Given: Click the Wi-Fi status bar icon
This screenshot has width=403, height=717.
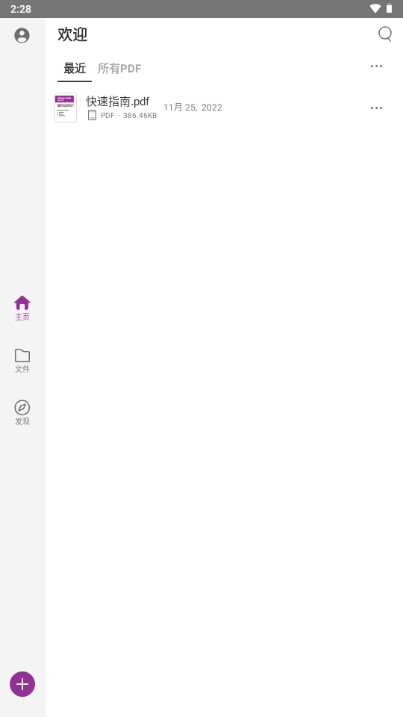Looking at the screenshot, I should 375,9.
